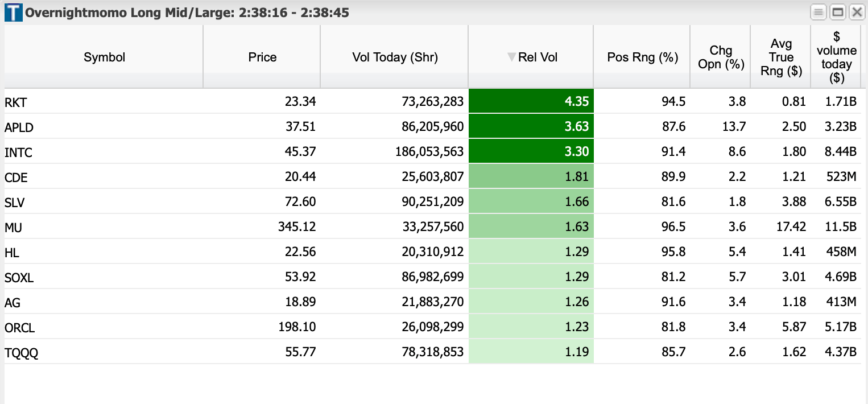Select the APLD symbol row

(19, 128)
